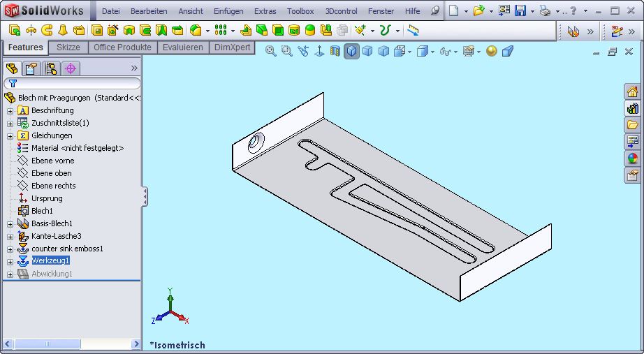The image size is (644, 354).
Task: Toggle the section view icon
Action: point(335,51)
